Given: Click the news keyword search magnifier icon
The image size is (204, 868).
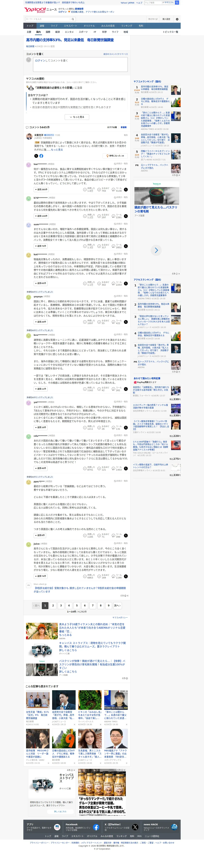Looking at the screenshot, I should click(x=73, y=19).
